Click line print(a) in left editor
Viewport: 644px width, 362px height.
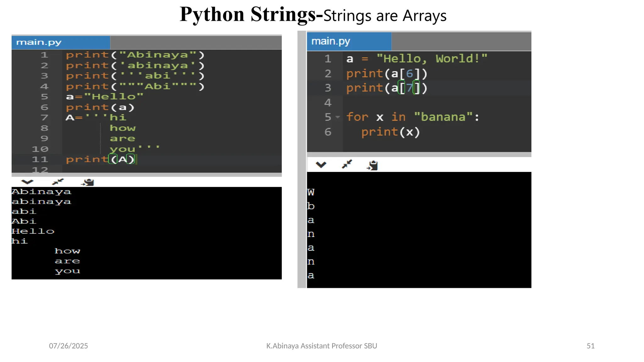coord(100,107)
